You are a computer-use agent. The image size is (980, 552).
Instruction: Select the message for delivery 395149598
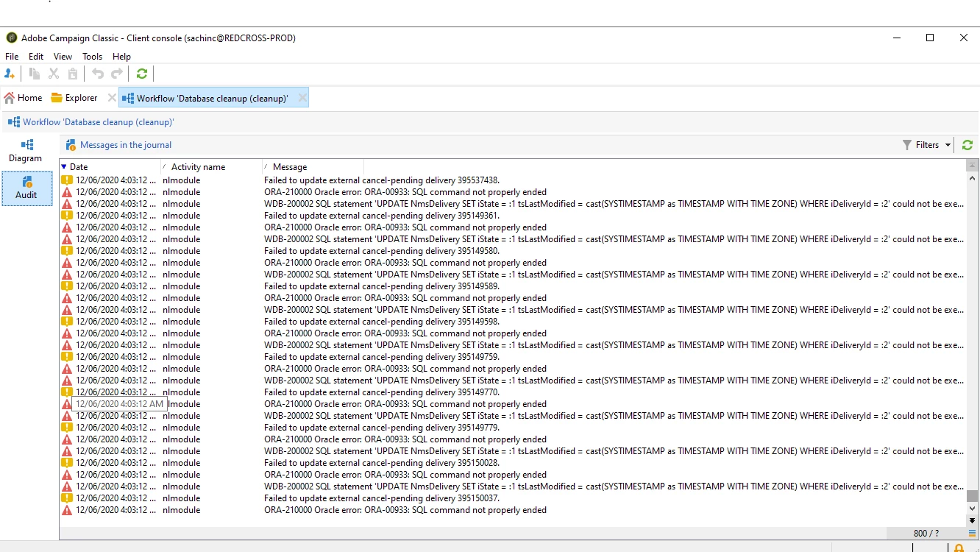click(x=382, y=322)
